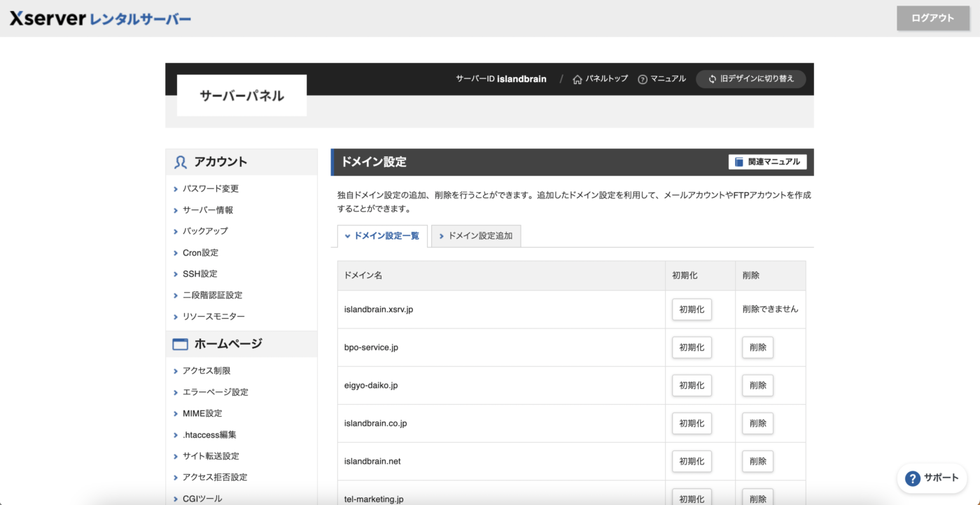The width and height of the screenshot is (980, 505).
Task: Open リソースモニター in the sidebar
Action: pyautogui.click(x=213, y=317)
